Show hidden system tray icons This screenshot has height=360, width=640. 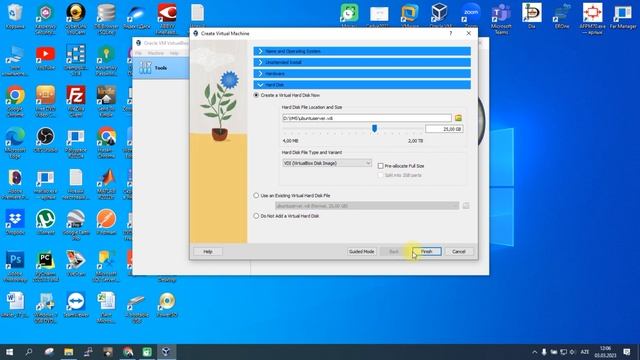534,352
